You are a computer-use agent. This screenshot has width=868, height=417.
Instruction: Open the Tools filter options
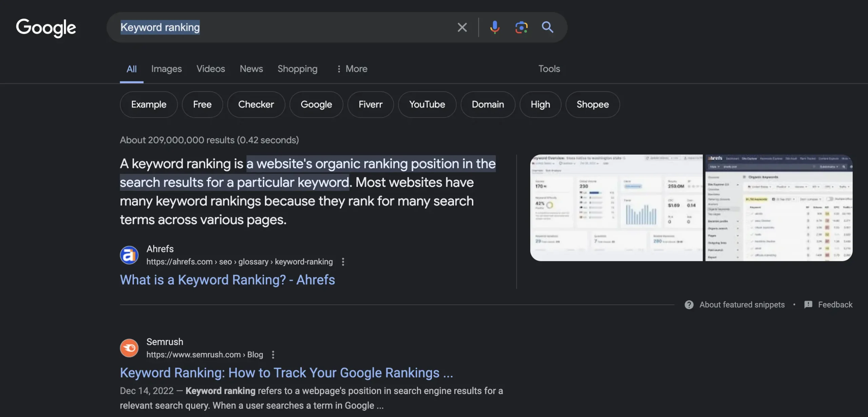pyautogui.click(x=549, y=69)
